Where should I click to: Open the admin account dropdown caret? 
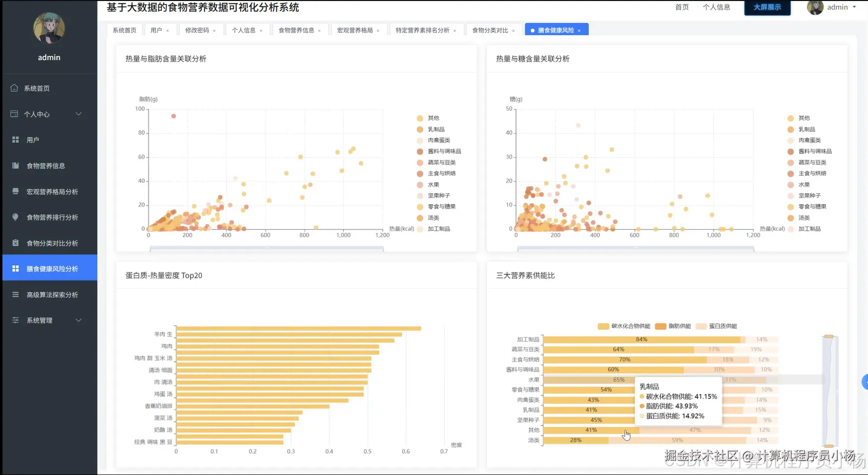854,7
